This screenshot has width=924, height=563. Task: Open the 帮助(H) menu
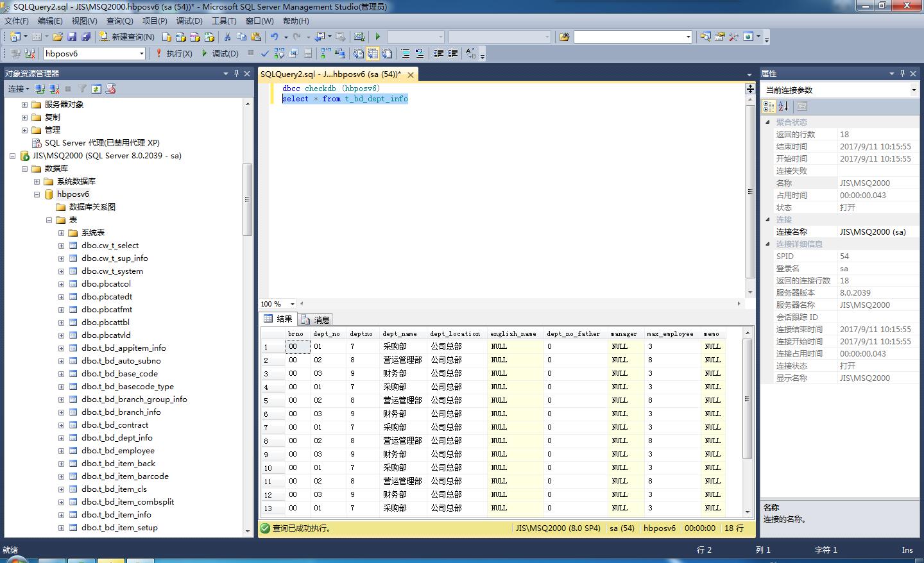coord(296,21)
